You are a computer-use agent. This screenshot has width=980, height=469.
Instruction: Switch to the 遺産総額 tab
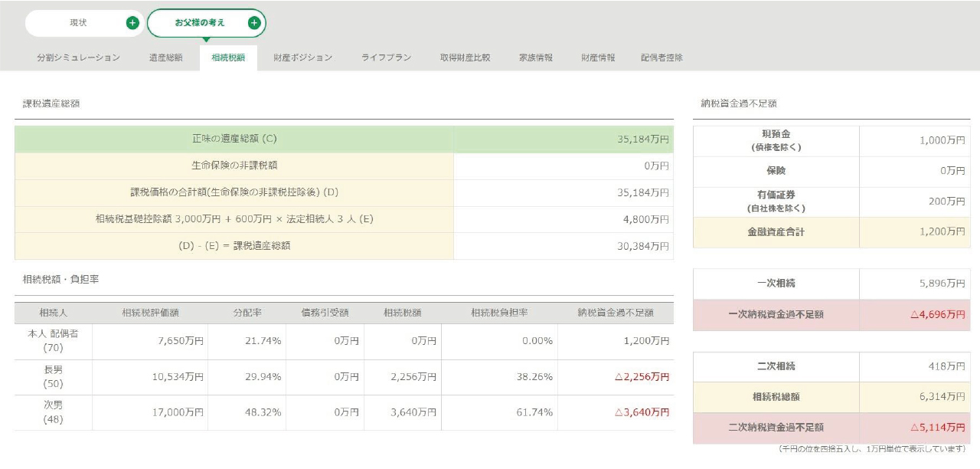click(165, 57)
